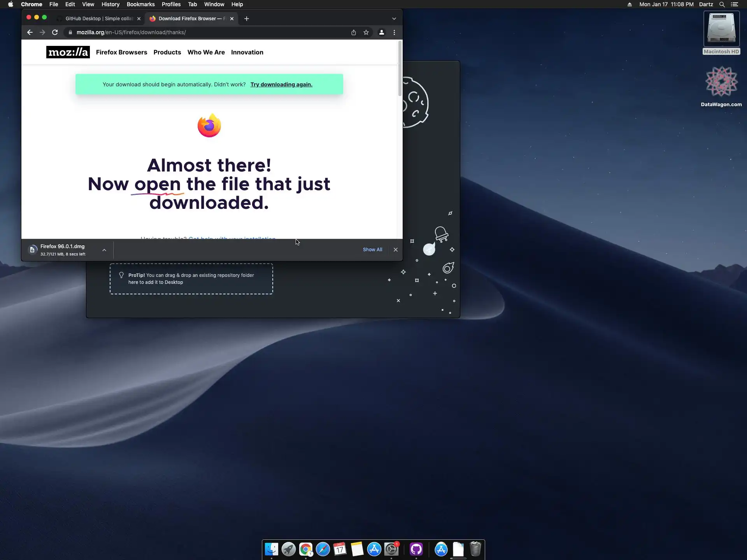The width and height of the screenshot is (747, 560).
Task: Reload the Mozilla download page
Action: [x=55, y=32]
